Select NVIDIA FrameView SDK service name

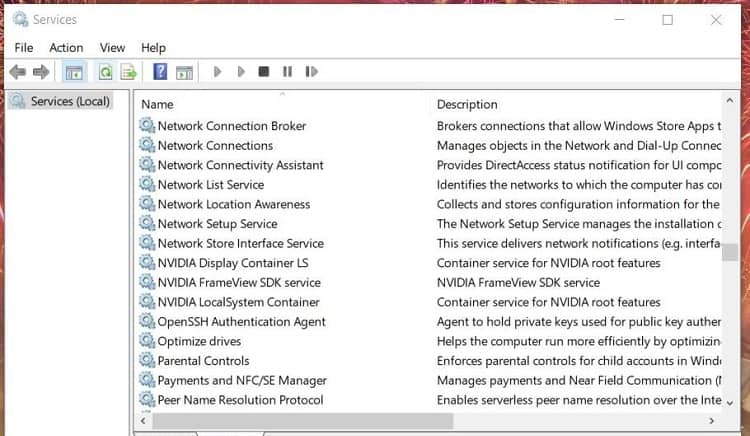coord(239,283)
